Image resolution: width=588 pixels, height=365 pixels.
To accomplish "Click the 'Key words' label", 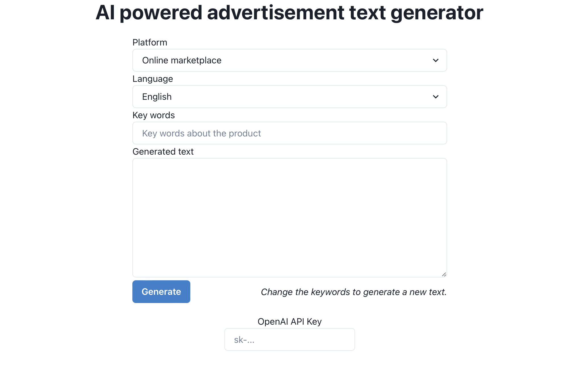I will coord(153,115).
